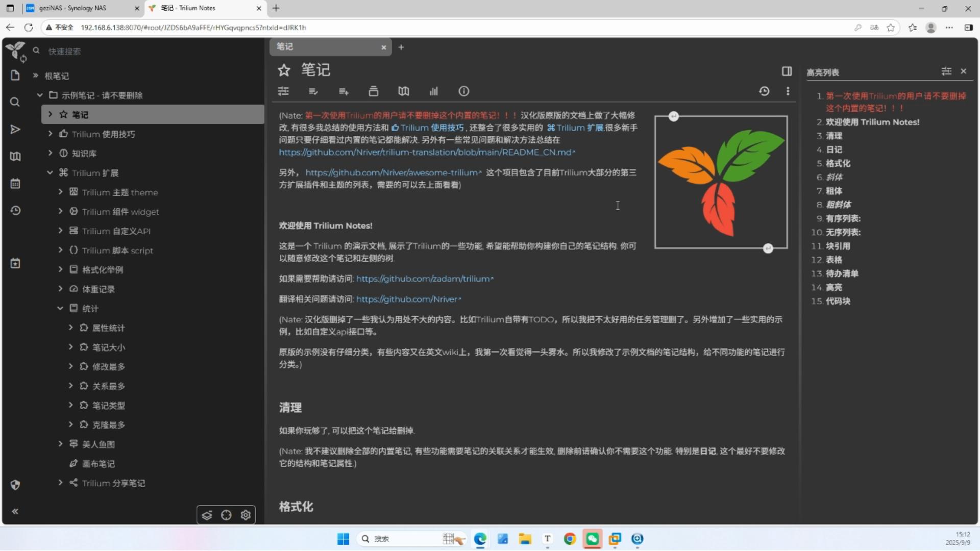Toggle the bookmark star beside the note title
Screen dimensions: 980x551
click(284, 70)
